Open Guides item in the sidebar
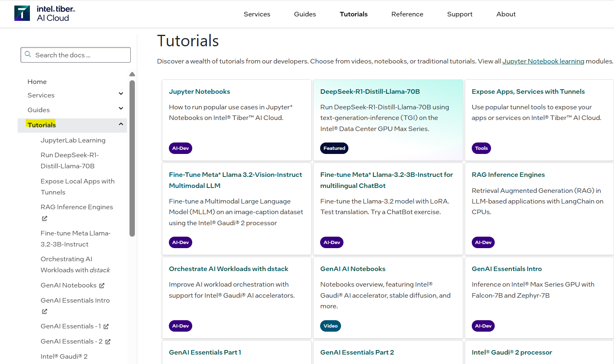Screen dimensions: 614x364 [x=39, y=110]
